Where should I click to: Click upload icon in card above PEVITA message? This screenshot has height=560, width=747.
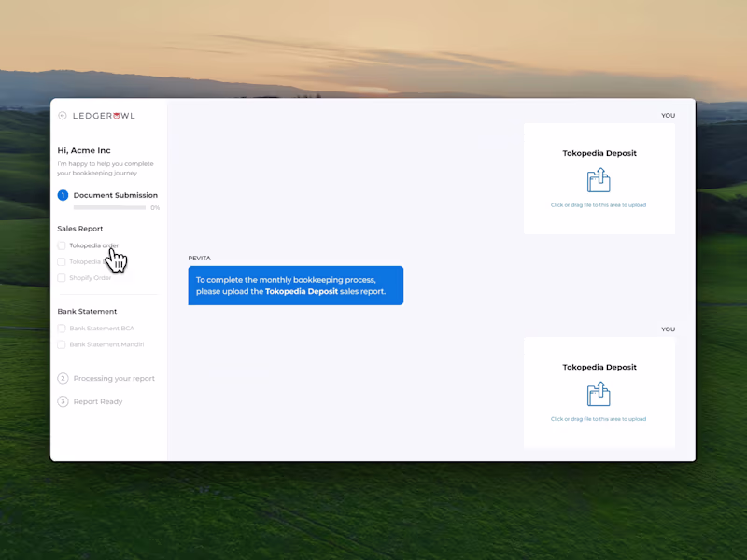[599, 180]
